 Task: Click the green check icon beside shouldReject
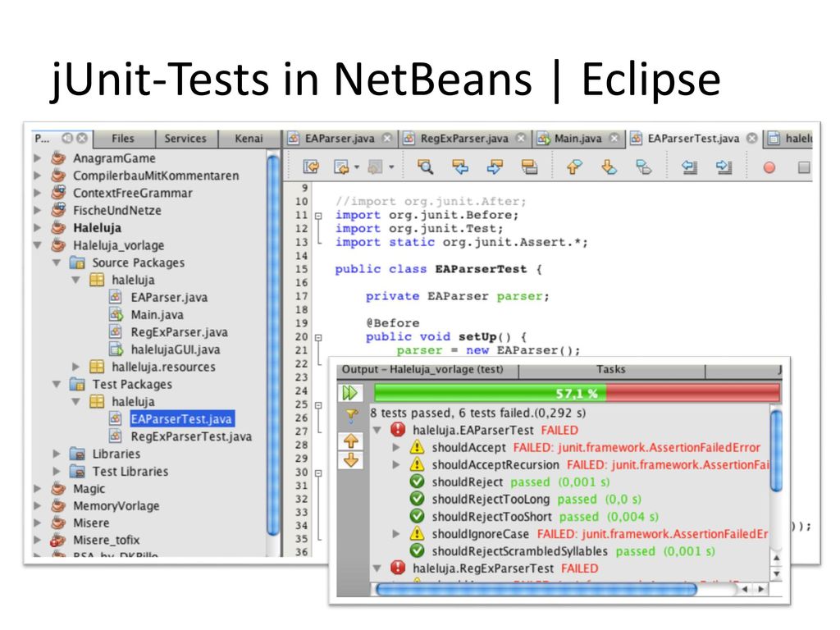(417, 482)
